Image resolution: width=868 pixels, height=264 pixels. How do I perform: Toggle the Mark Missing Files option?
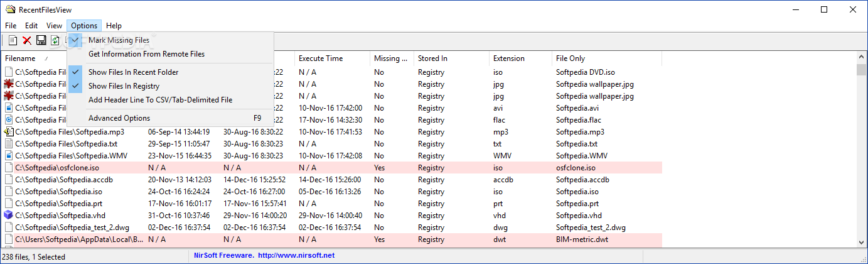click(171, 40)
